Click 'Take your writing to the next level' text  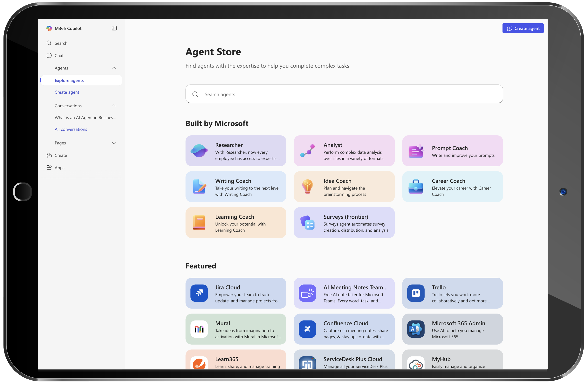pyautogui.click(x=247, y=188)
